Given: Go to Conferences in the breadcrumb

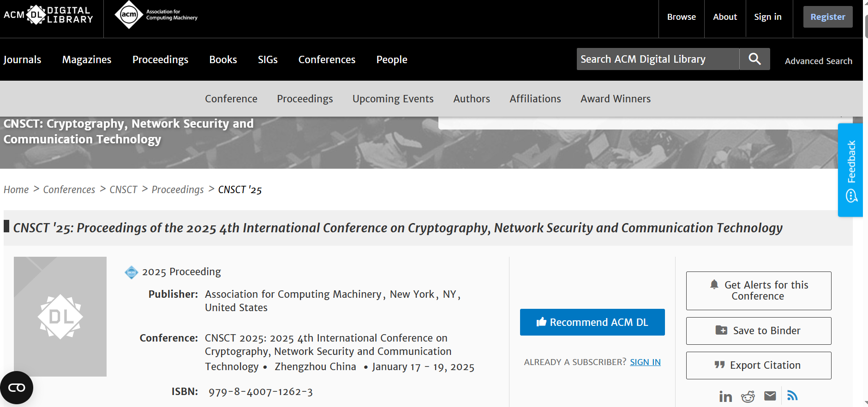Looking at the screenshot, I should (69, 189).
